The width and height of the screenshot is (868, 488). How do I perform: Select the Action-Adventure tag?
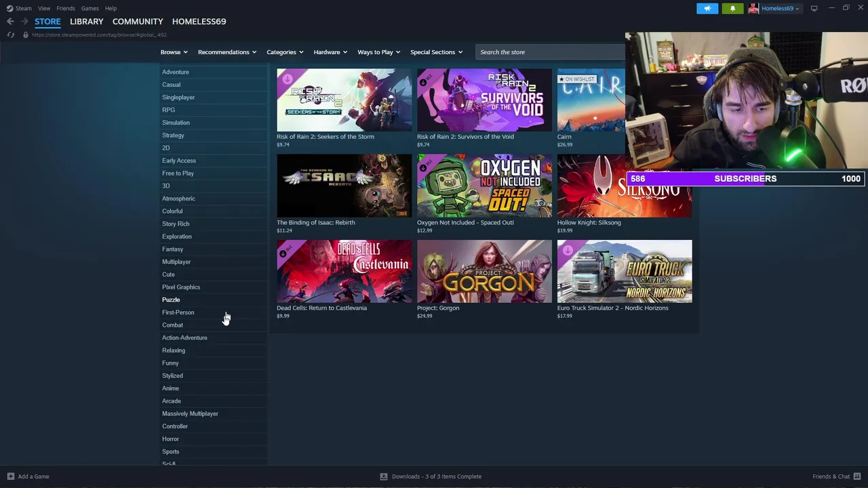click(184, 338)
